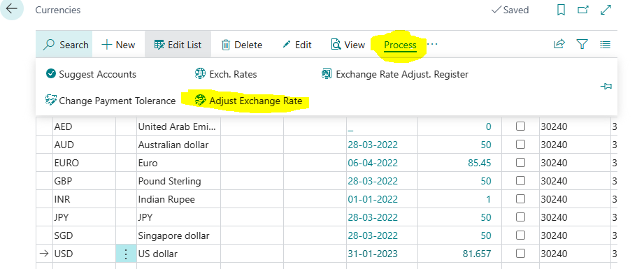Screen dimensions: 644x269
Task: Toggle the list view layout icon
Action: click(x=605, y=44)
